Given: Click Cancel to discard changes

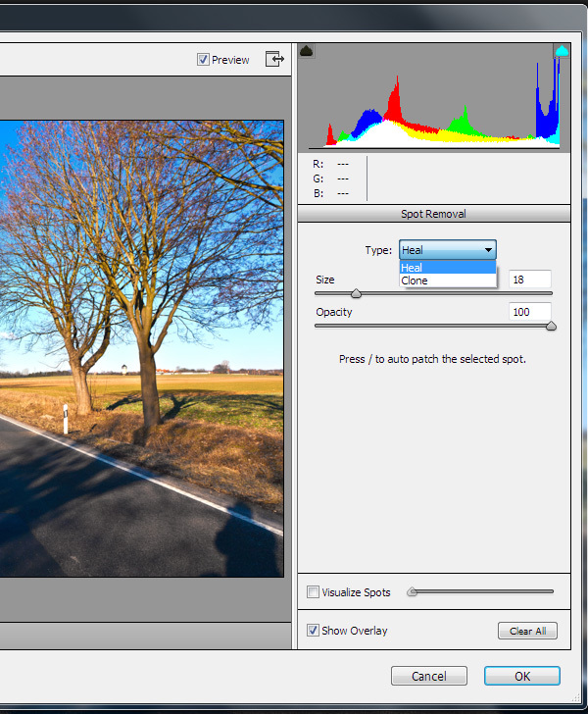Looking at the screenshot, I should pos(428,676).
